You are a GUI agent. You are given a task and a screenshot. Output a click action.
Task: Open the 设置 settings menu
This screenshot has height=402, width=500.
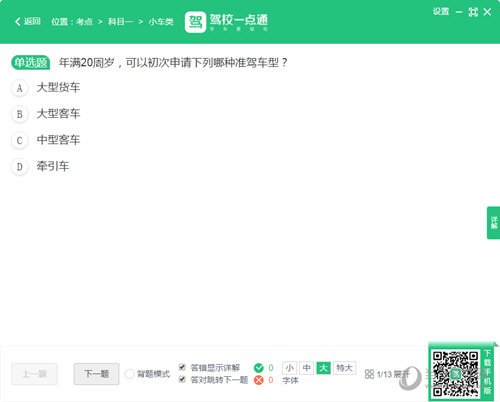tap(441, 12)
